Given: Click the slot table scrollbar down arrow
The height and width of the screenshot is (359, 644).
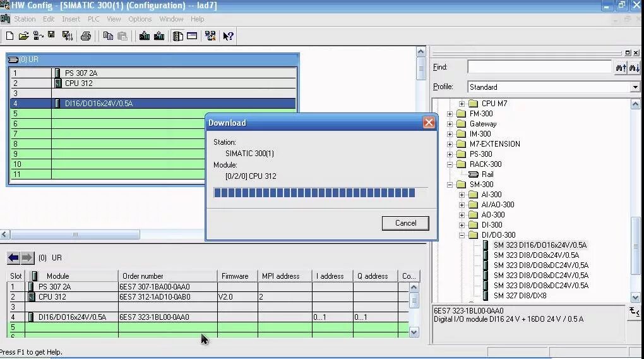Looking at the screenshot, I should click(414, 332).
